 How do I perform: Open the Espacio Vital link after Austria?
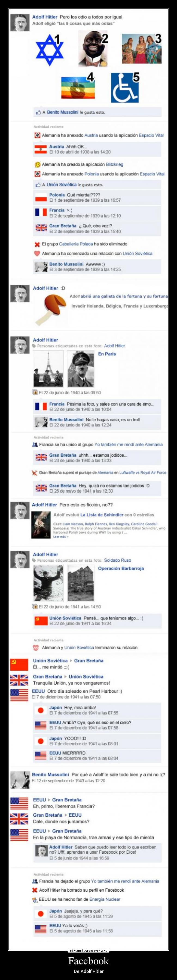coord(151,135)
